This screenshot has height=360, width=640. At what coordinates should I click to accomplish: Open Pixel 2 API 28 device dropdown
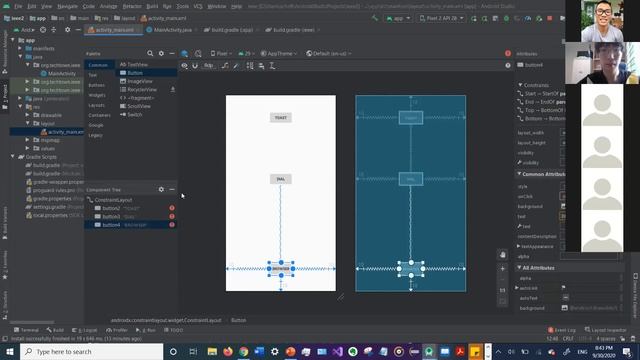[442, 18]
